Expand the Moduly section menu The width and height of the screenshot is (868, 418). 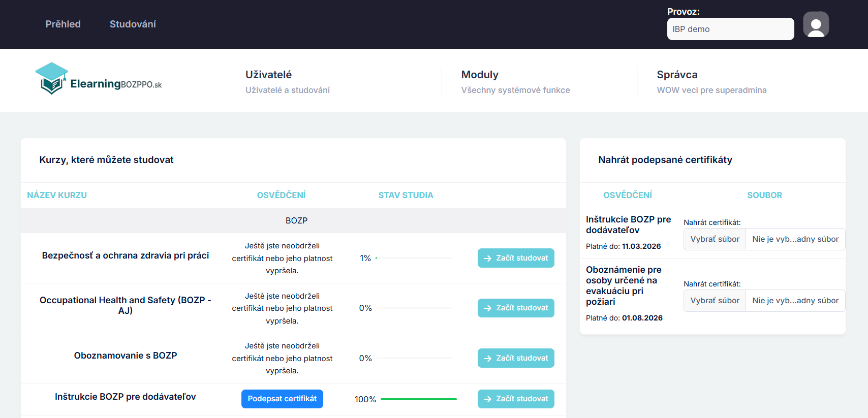tap(479, 75)
